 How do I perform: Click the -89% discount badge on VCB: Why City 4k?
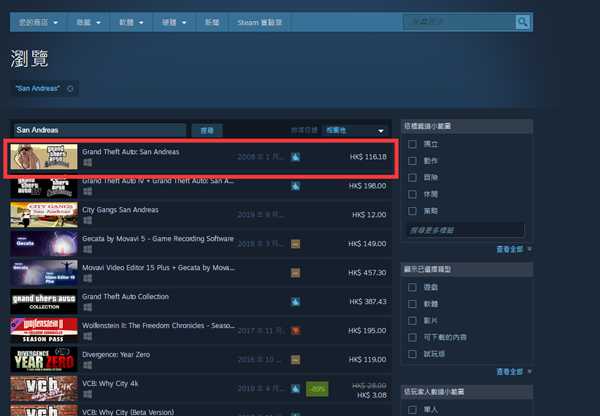(317, 387)
